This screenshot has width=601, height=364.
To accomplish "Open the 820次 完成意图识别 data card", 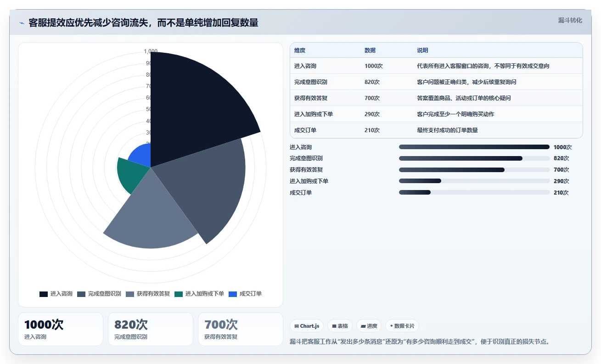I will (151, 329).
